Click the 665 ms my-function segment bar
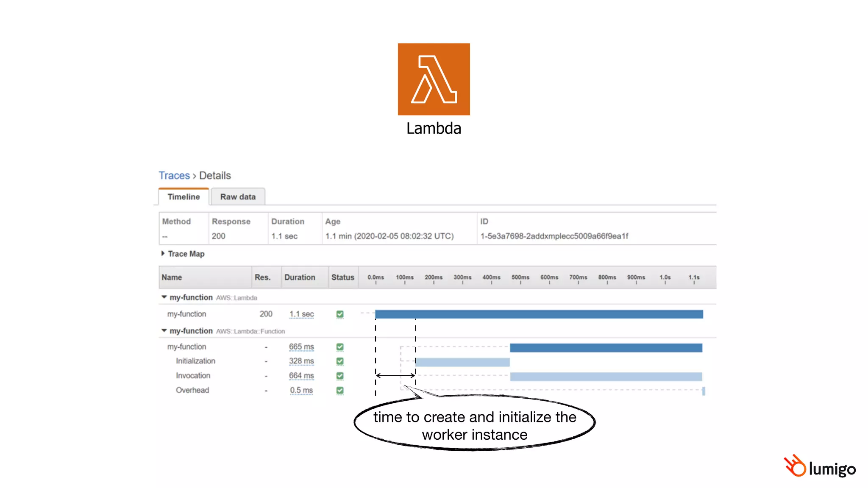This screenshot has width=868, height=488. click(606, 348)
